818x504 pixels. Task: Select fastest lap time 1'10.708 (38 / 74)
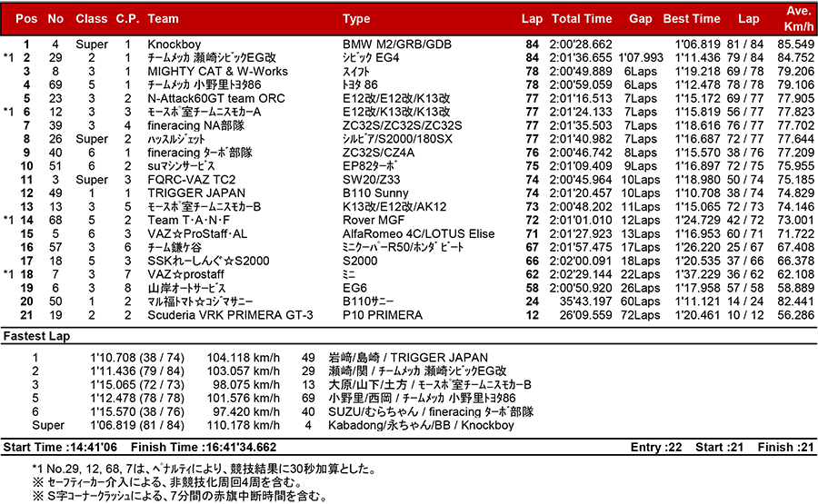tap(137, 358)
